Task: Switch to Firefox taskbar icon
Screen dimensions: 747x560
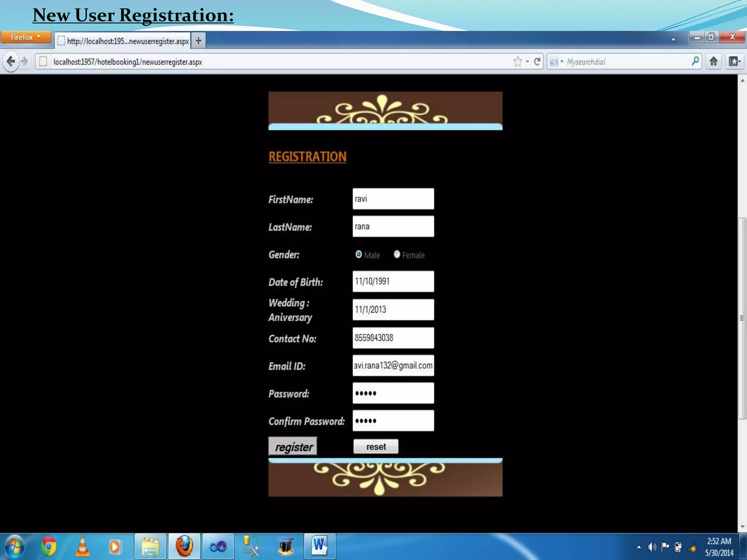Action: [x=184, y=547]
